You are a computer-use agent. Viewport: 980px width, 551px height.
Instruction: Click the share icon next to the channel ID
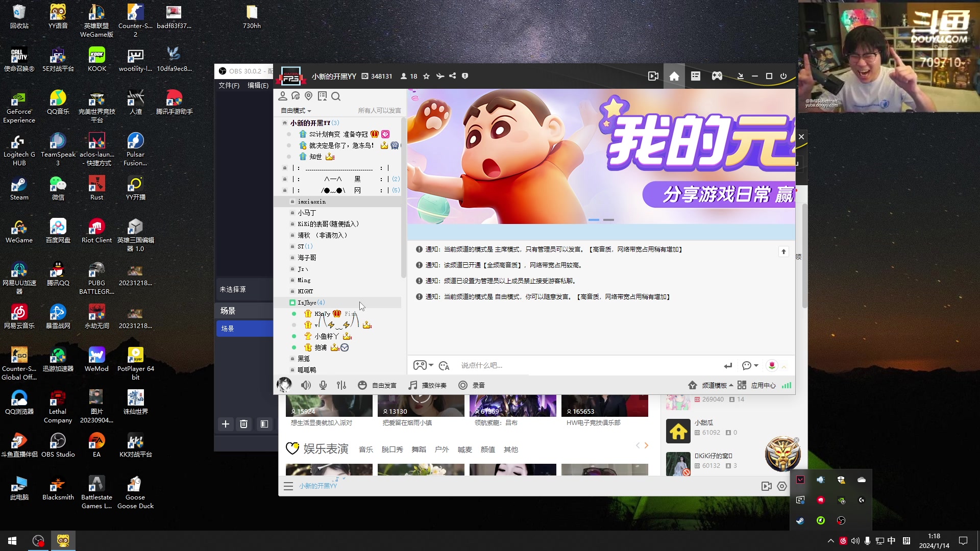coord(452,76)
